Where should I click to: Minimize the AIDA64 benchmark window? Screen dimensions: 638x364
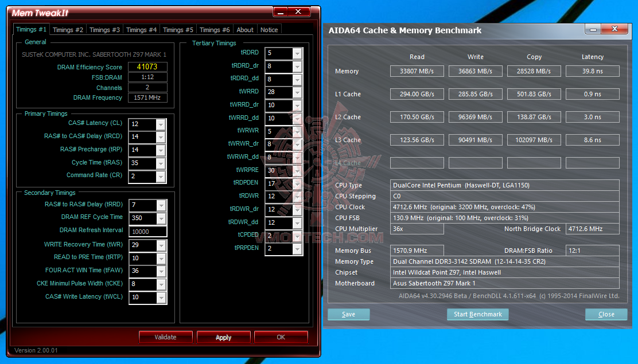(x=593, y=29)
